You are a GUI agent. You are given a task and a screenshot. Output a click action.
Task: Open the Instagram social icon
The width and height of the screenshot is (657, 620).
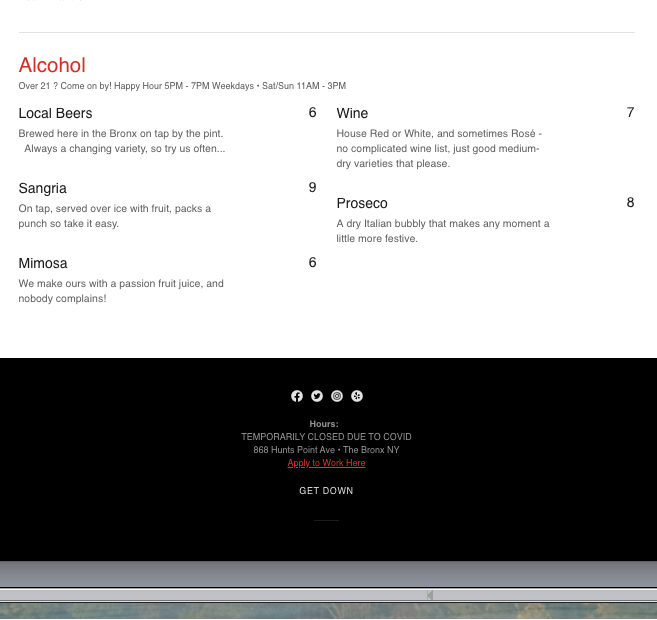point(337,396)
